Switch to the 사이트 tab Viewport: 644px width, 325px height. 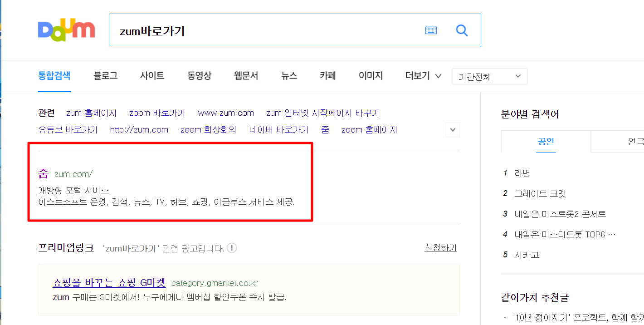pyautogui.click(x=152, y=76)
